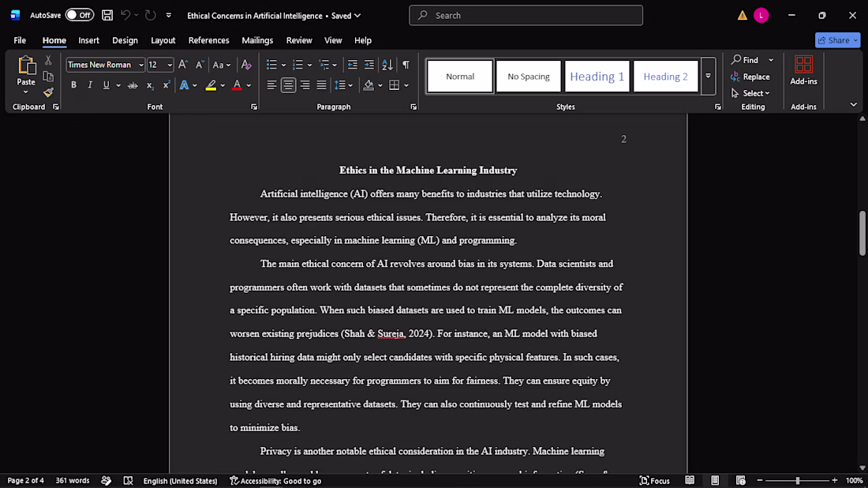Open line spacing options
This screenshot has width=868, height=488.
point(344,85)
